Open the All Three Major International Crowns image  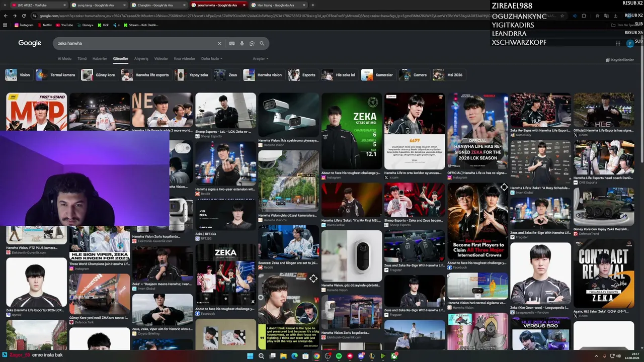click(477, 220)
